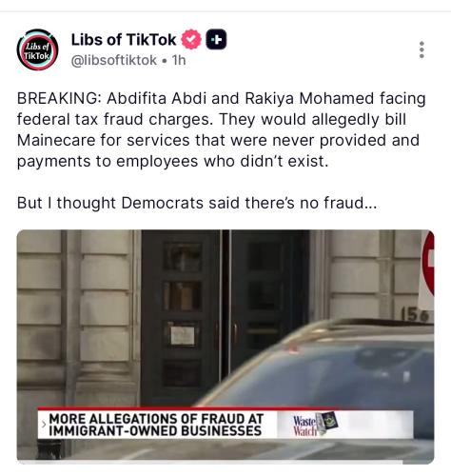Tap the red stop sign in the video
Viewport: 451px width, 476px height.
coord(428,264)
